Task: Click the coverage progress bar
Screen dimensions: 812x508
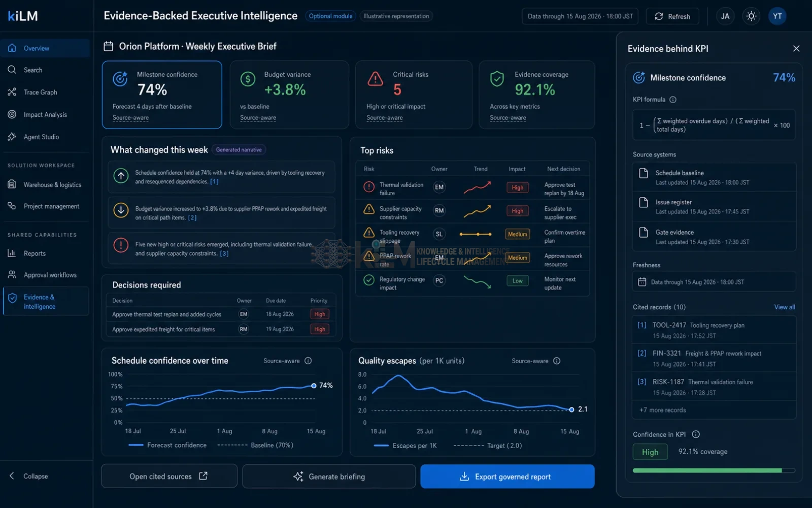Action: pyautogui.click(x=714, y=471)
